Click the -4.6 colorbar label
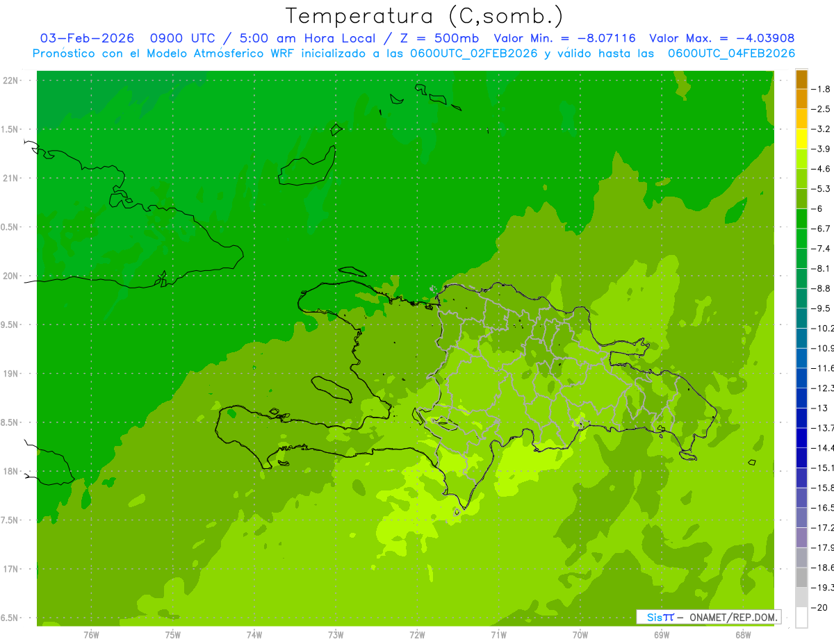The height and width of the screenshot is (644, 834). pos(821,169)
